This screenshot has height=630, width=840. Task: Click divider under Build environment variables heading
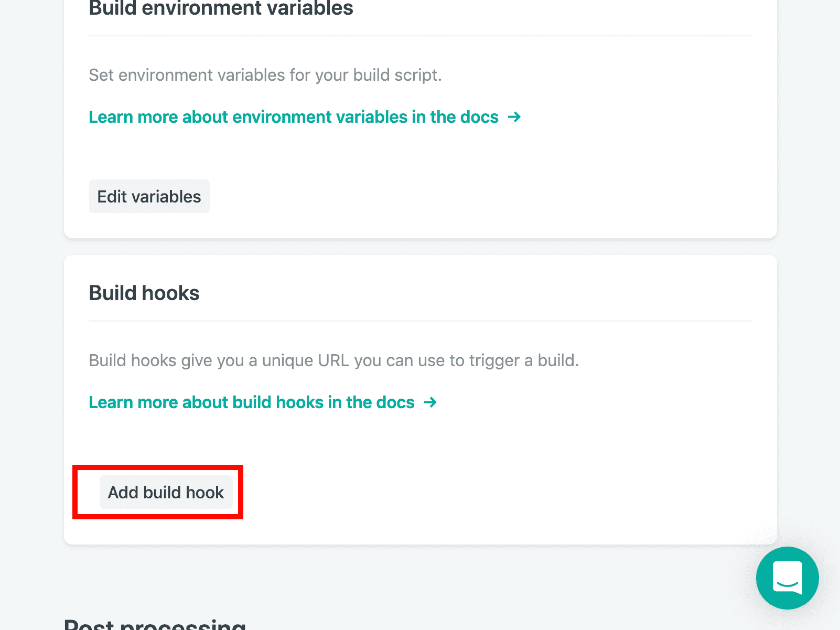[420, 36]
